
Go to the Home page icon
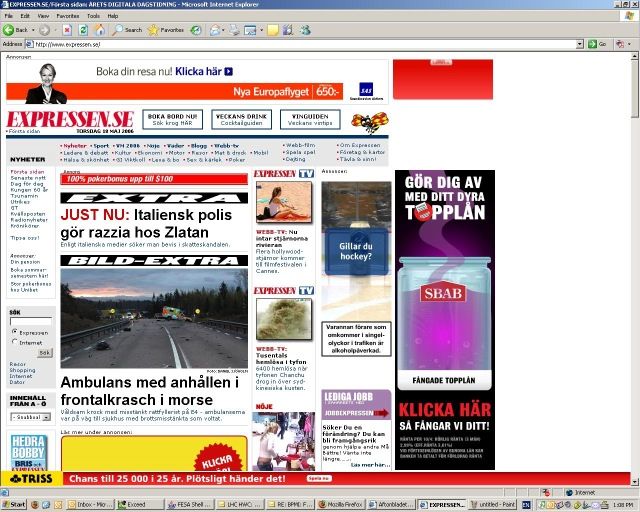(x=100, y=30)
